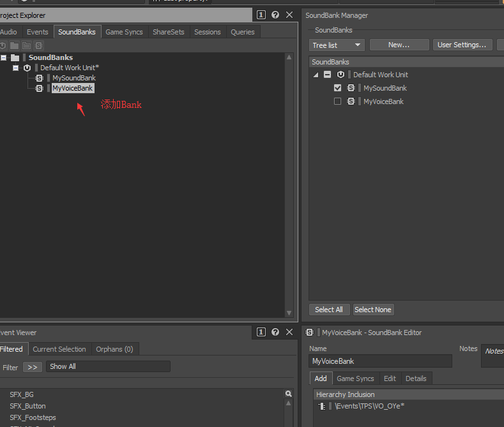Switch to Events tab
504x427 pixels.
tap(38, 32)
